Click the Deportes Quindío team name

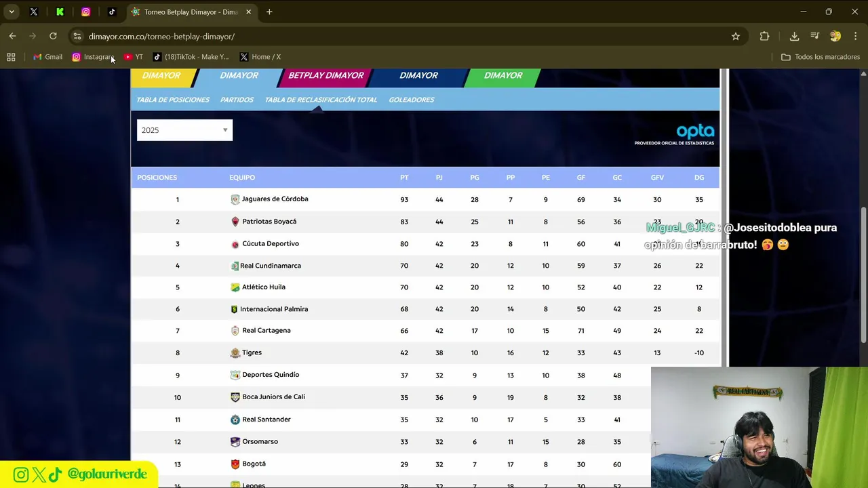[271, 375]
